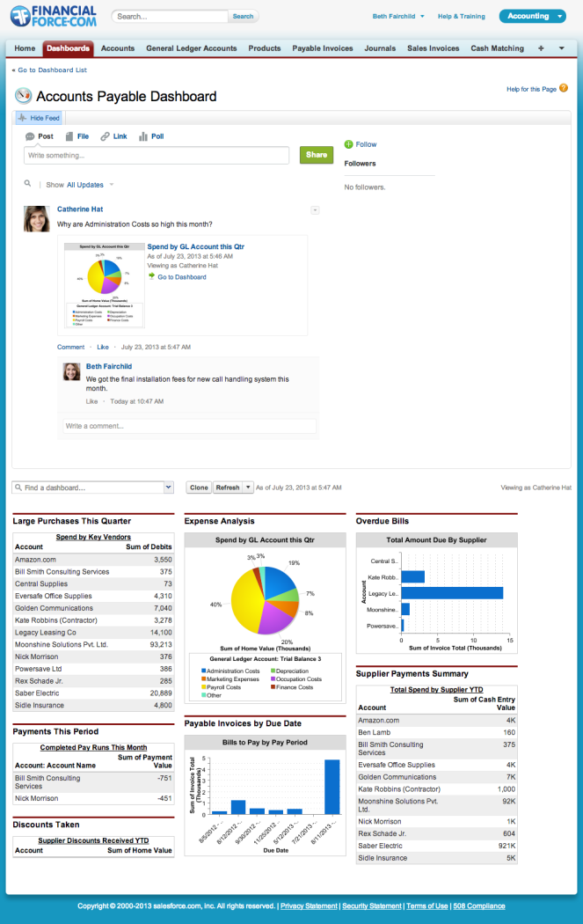Open Catherine Hat's post options arrow
583x924 pixels.
[315, 210]
